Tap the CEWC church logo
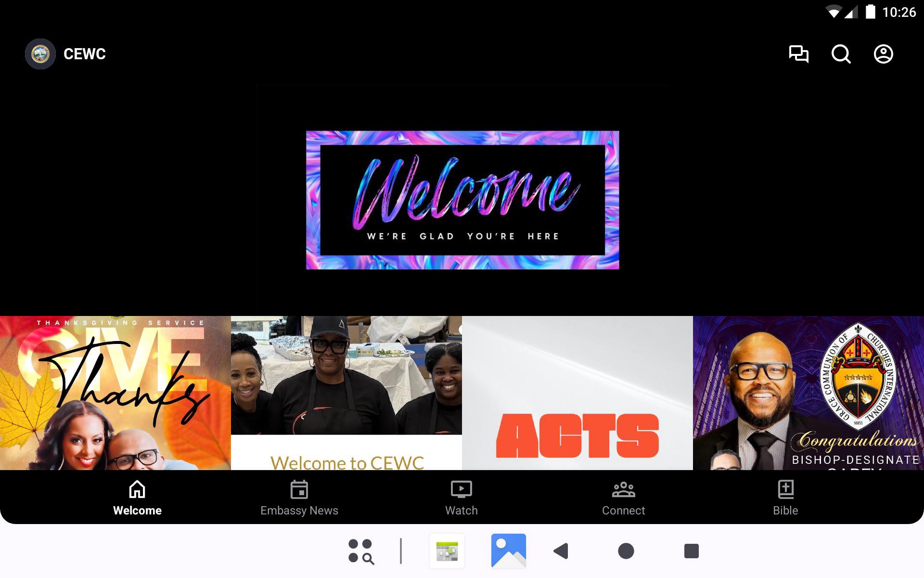 (40, 54)
